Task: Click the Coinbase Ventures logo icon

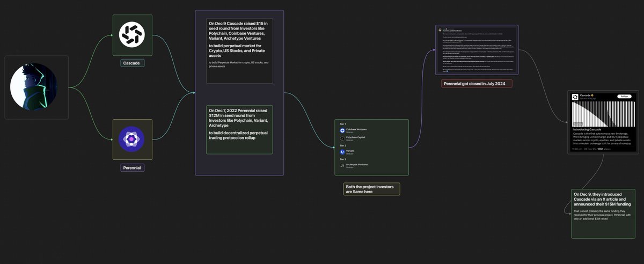Action: pyautogui.click(x=342, y=130)
